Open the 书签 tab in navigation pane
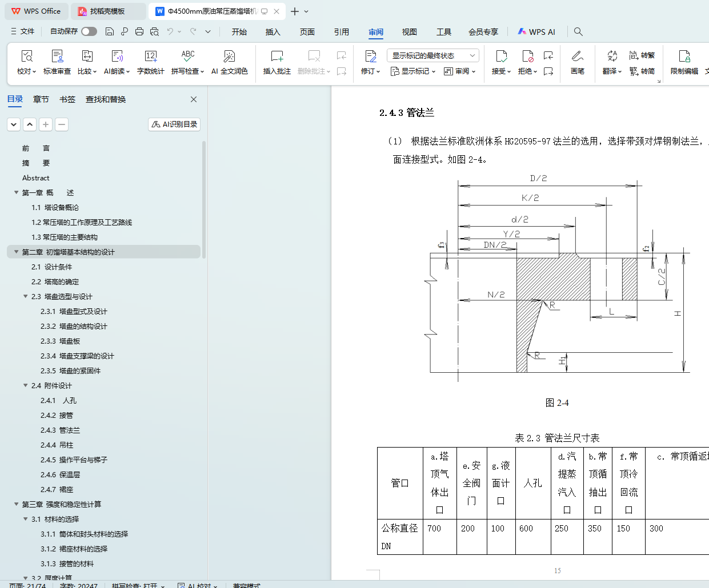The image size is (709, 588). (x=67, y=99)
